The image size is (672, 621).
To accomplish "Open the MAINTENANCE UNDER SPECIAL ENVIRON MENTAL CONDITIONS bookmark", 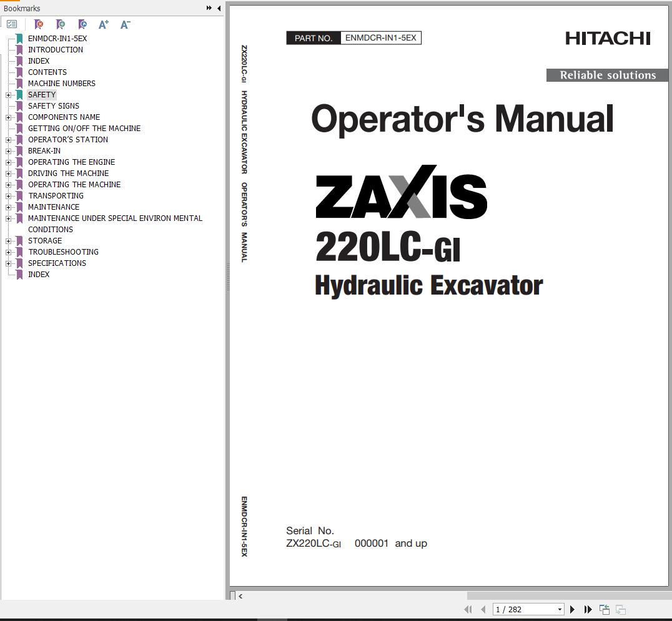I will pyautogui.click(x=115, y=223).
